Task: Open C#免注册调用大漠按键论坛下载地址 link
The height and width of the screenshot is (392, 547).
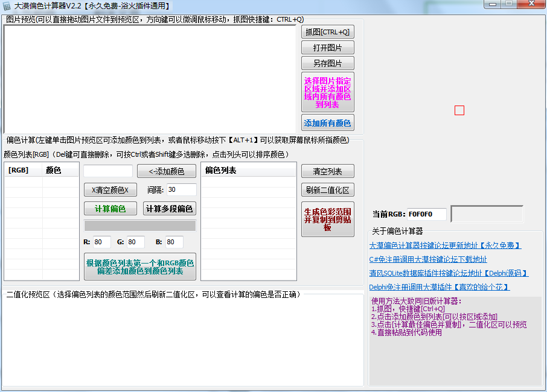Action: (428, 259)
